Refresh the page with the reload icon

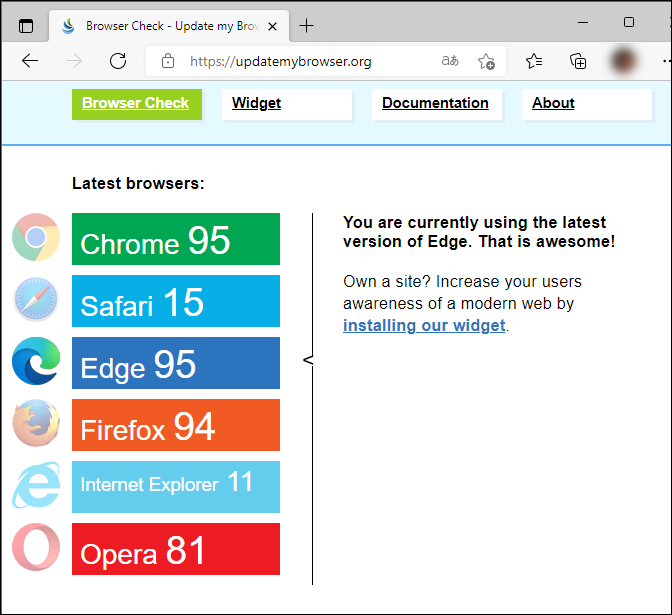pos(118,61)
